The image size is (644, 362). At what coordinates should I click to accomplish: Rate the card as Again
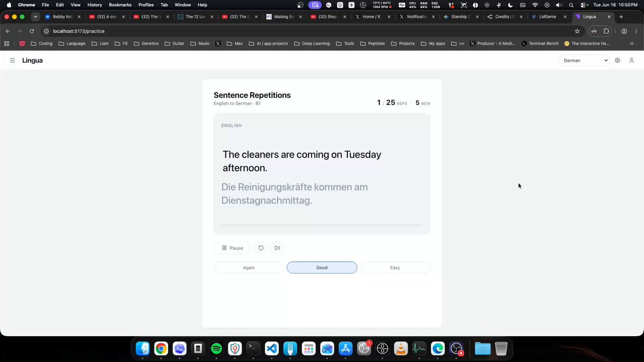point(248,268)
